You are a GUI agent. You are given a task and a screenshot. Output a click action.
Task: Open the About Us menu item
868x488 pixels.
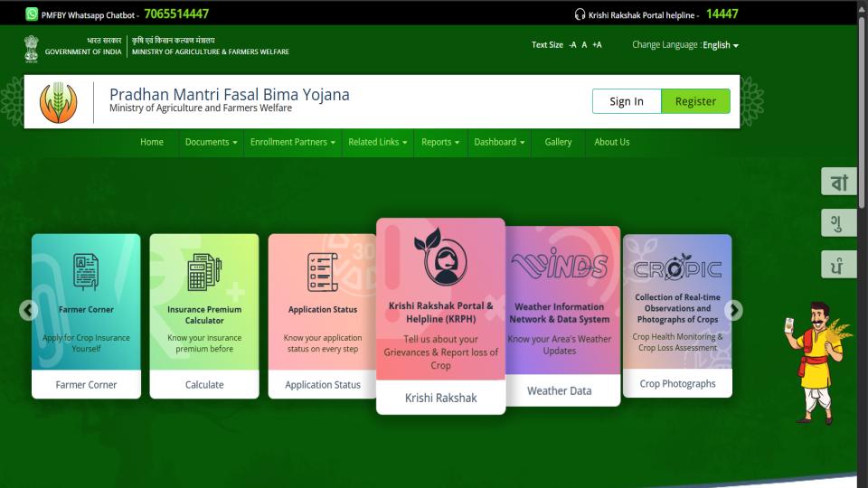point(612,142)
